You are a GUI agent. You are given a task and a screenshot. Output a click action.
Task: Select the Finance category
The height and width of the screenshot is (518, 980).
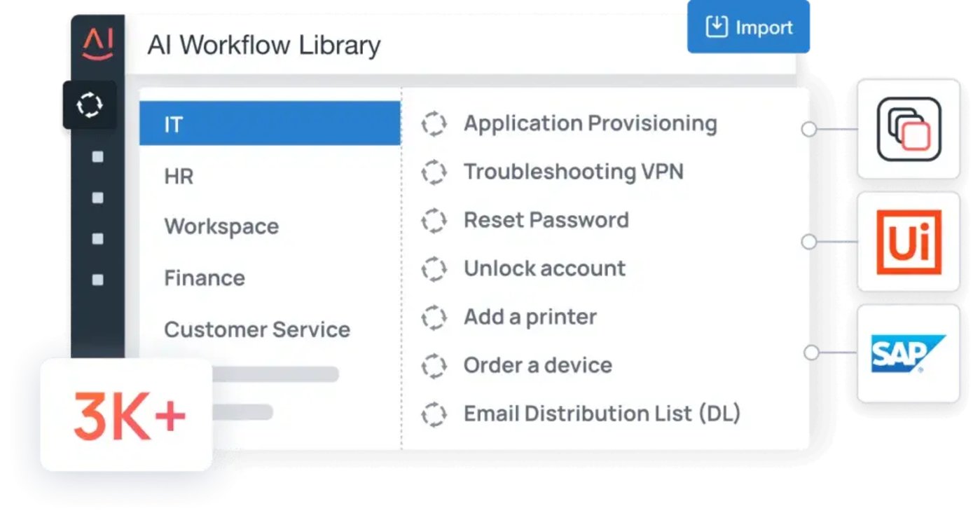[x=205, y=278]
